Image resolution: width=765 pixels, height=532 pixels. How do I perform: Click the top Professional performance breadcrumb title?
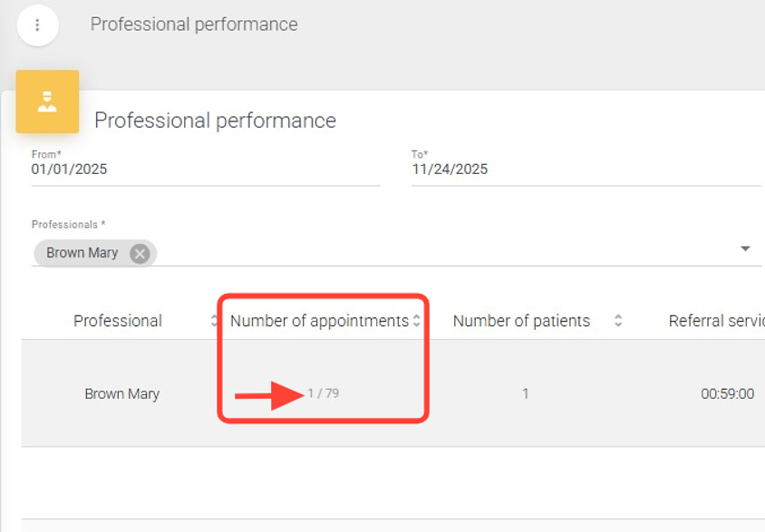[194, 24]
